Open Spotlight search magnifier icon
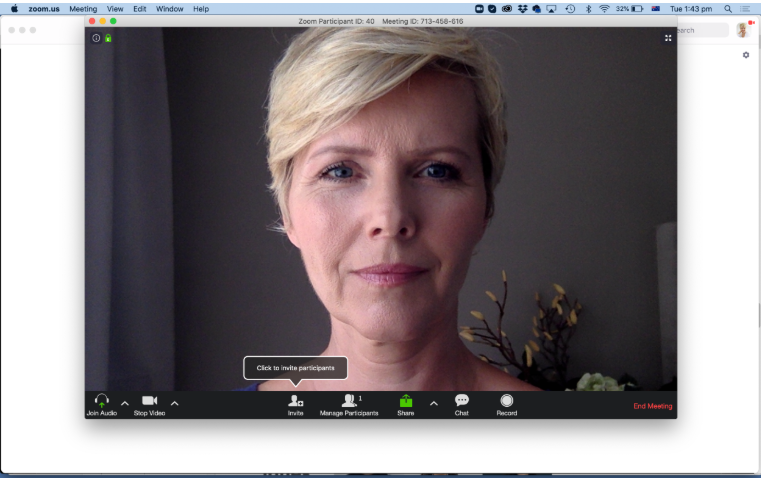This screenshot has height=478, width=761. click(x=728, y=9)
